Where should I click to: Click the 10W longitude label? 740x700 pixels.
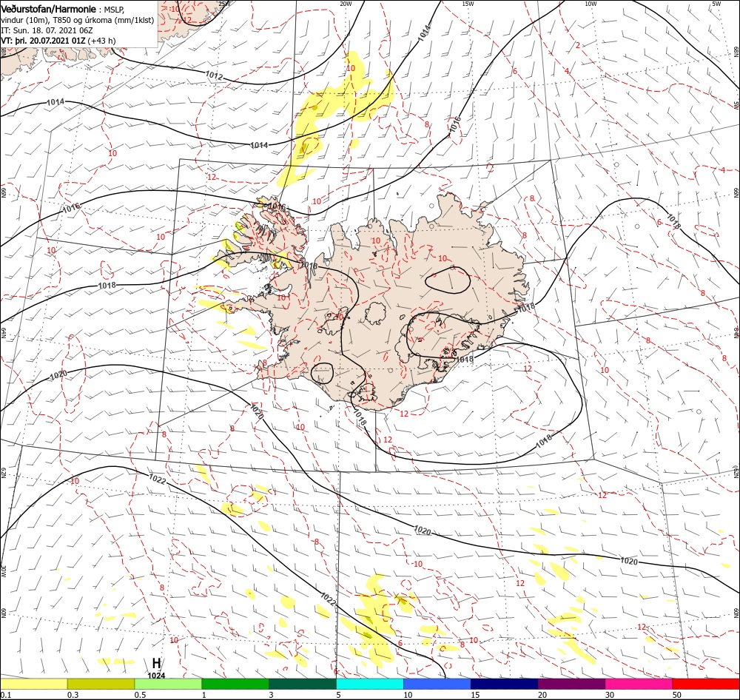(x=591, y=4)
